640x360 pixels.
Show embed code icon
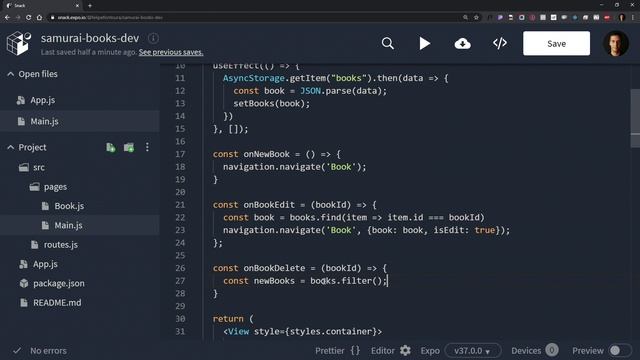(500, 43)
